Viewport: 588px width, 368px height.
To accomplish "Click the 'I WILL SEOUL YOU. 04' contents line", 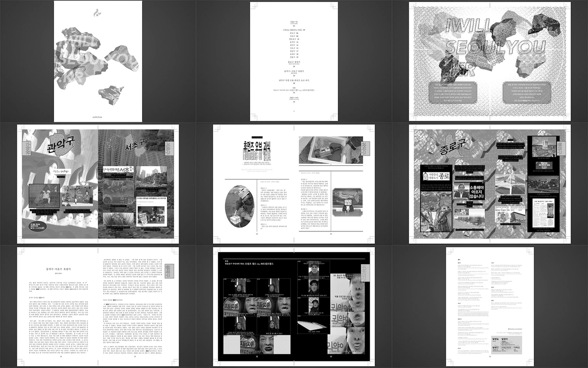I will [294, 30].
